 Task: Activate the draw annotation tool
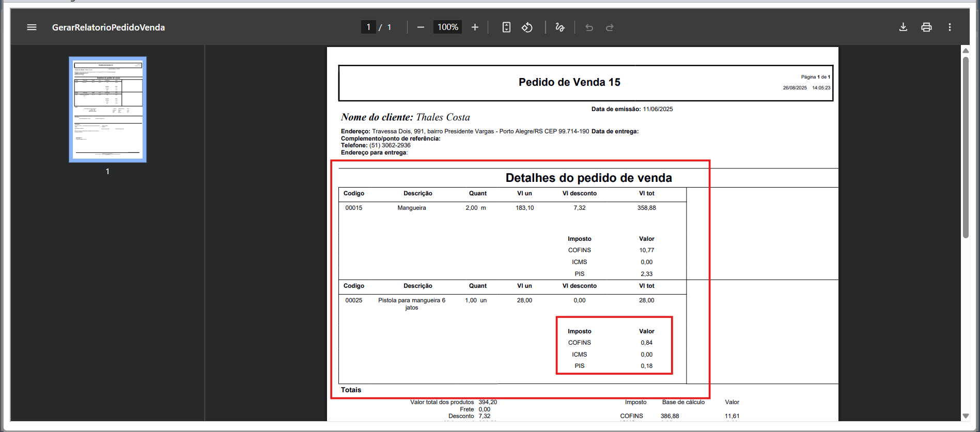560,27
